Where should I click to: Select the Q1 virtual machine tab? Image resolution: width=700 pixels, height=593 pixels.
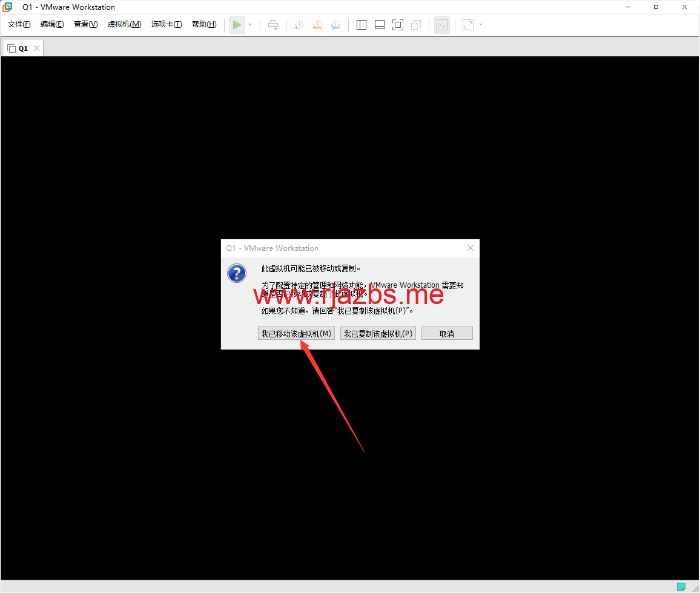[x=23, y=48]
